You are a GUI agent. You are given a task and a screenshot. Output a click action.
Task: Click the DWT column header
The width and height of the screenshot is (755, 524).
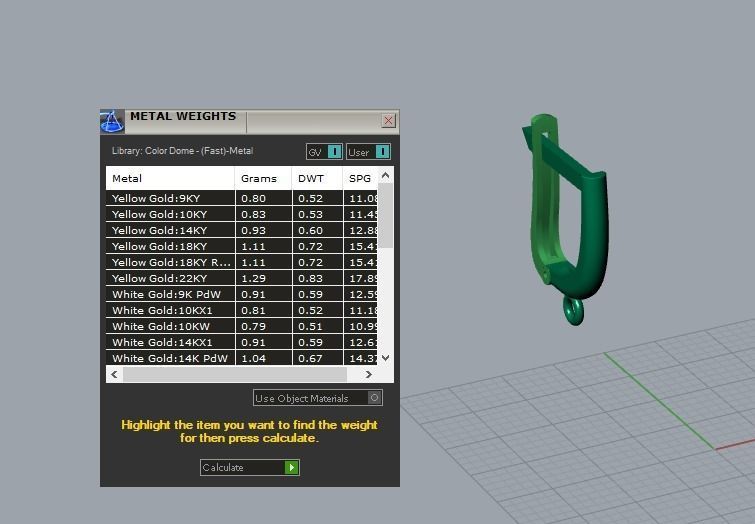tap(317, 178)
